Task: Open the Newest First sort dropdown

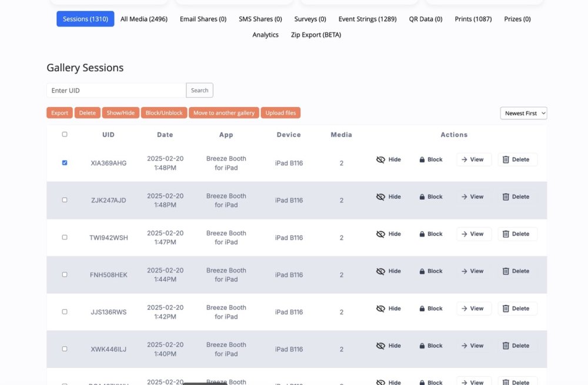Action: tap(523, 113)
